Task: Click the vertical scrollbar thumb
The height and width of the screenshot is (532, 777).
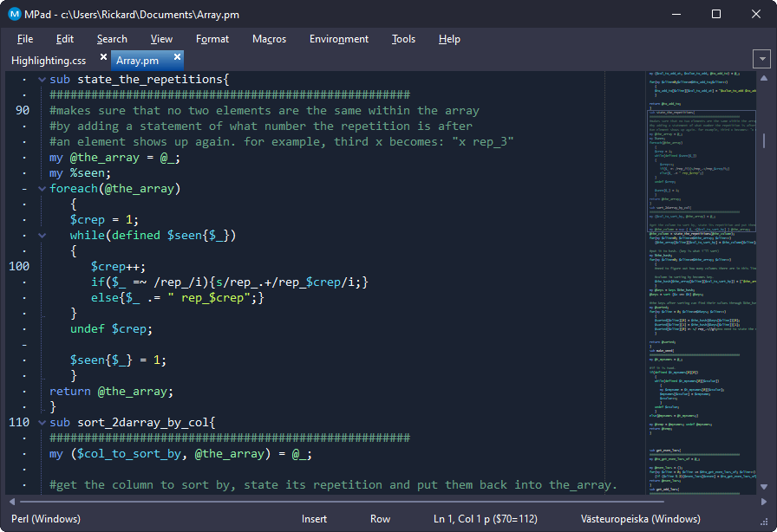Action: click(x=764, y=140)
